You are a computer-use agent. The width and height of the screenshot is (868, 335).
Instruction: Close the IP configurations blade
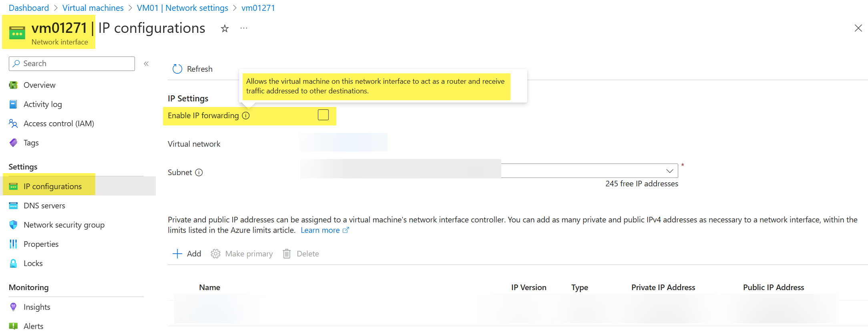tap(858, 28)
